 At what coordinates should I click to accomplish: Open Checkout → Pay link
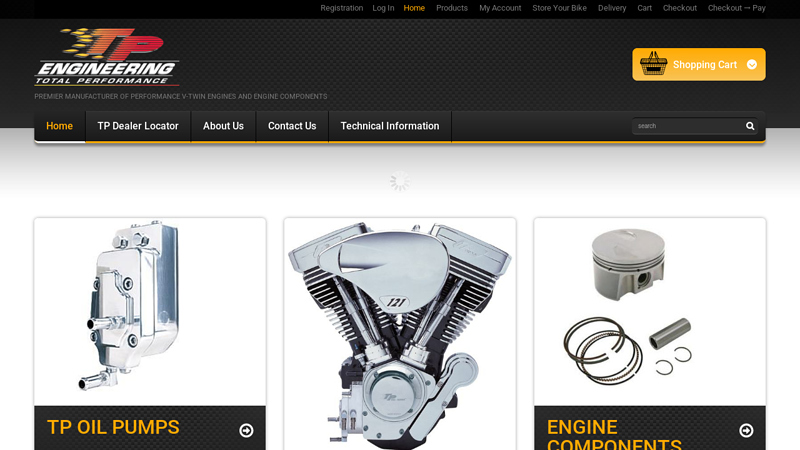tap(736, 8)
